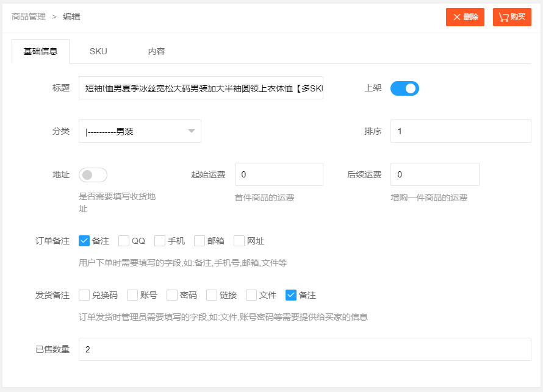Viewport: 543px width, 392px height.
Task: Open the 内容 content tab
Action: click(x=156, y=51)
